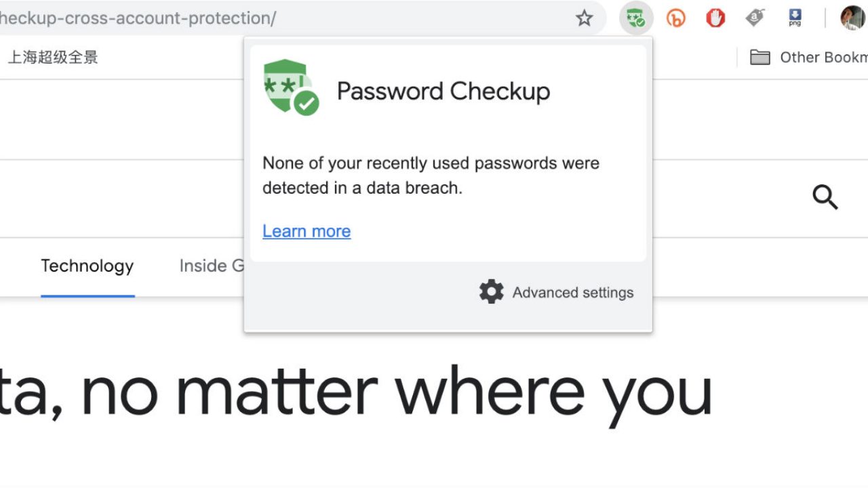Click the search magnifier icon on the page
868x488 pixels.
pyautogui.click(x=825, y=197)
